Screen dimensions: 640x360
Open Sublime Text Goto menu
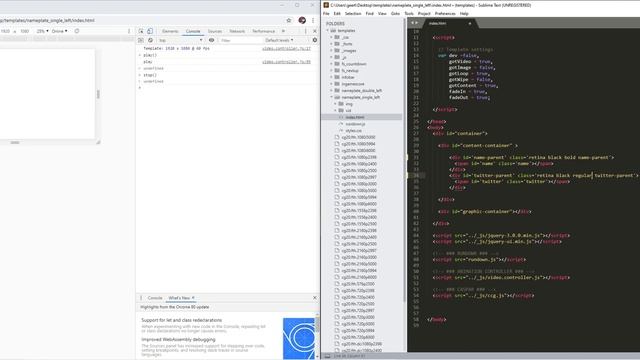coord(395,13)
